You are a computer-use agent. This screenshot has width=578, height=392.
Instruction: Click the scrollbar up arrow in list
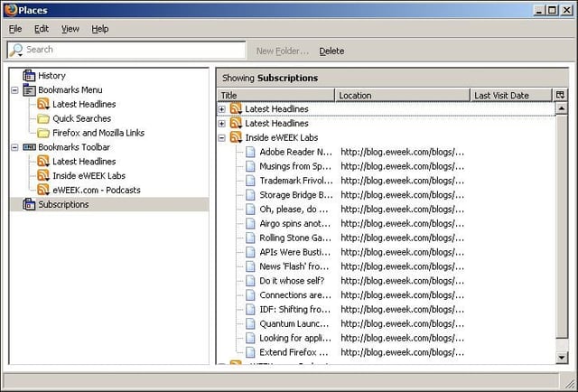click(x=562, y=108)
